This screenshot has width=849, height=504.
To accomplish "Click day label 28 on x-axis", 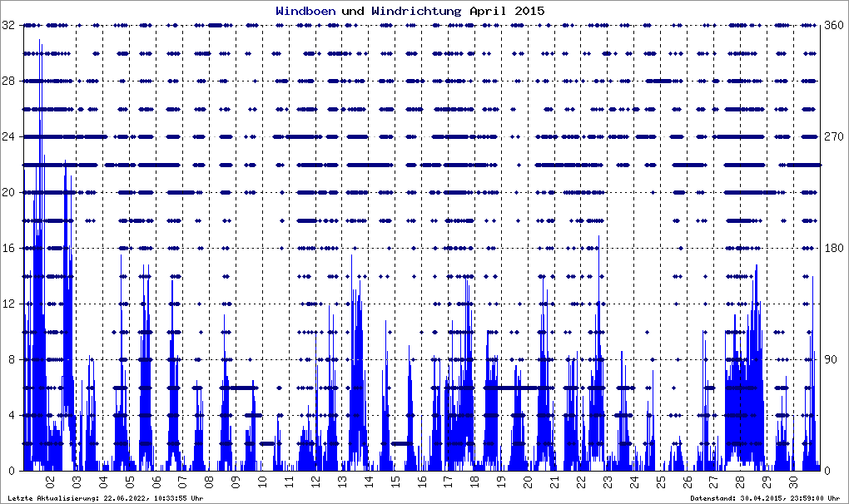I will 740,482.
